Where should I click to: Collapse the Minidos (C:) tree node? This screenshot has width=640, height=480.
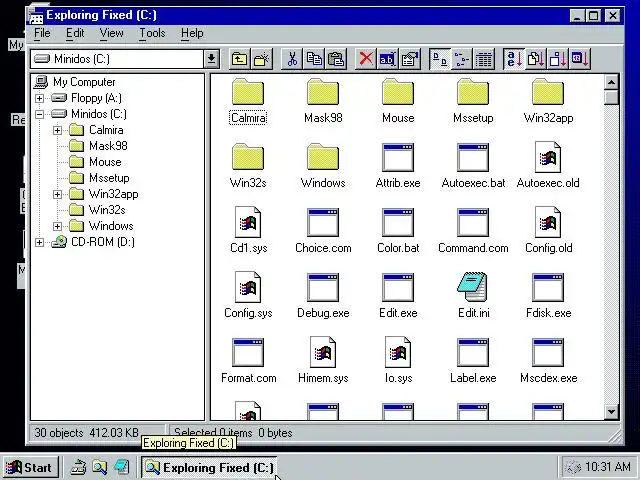[x=40, y=114]
